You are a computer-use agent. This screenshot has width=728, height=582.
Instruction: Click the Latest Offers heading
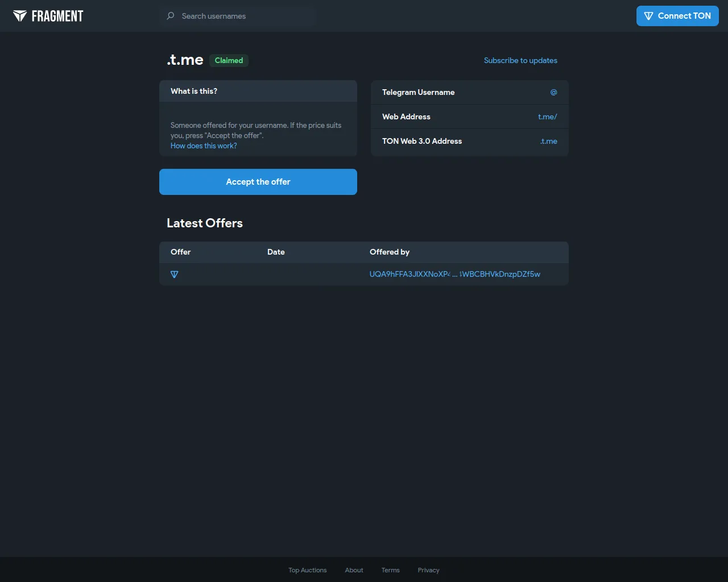(x=205, y=223)
